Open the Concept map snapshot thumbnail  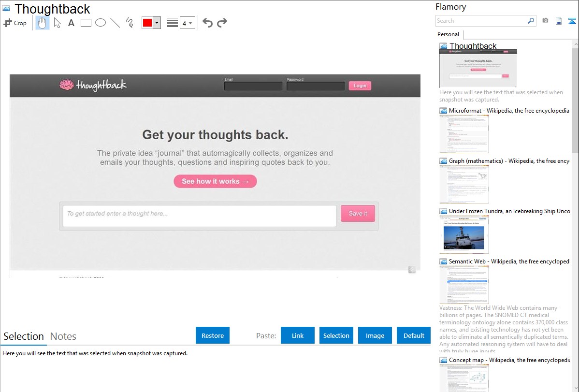click(x=464, y=378)
